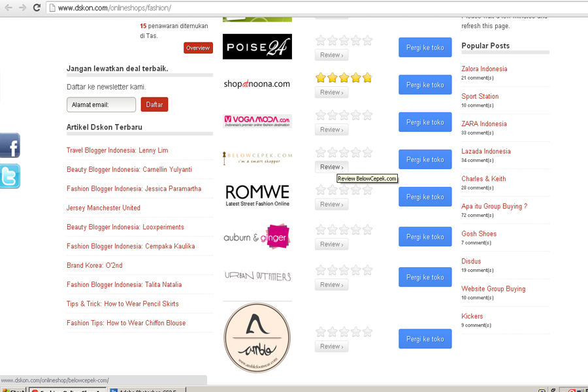588x392 pixels.
Task: Open Review button for VogaModa
Action: 331,130
